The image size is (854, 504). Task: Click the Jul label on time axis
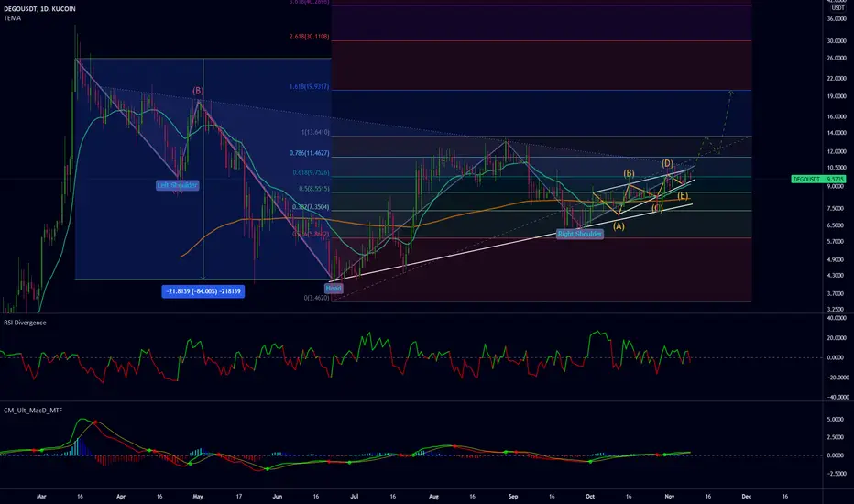(x=355, y=497)
